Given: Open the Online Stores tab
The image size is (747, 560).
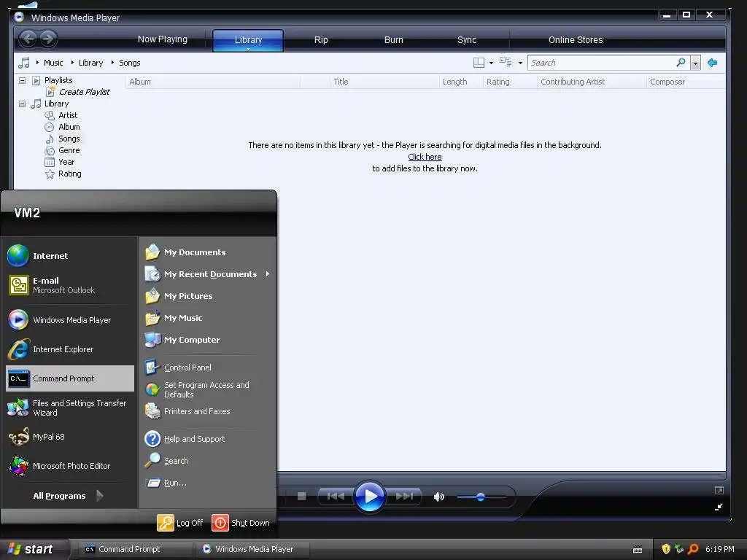Looking at the screenshot, I should click(576, 40).
